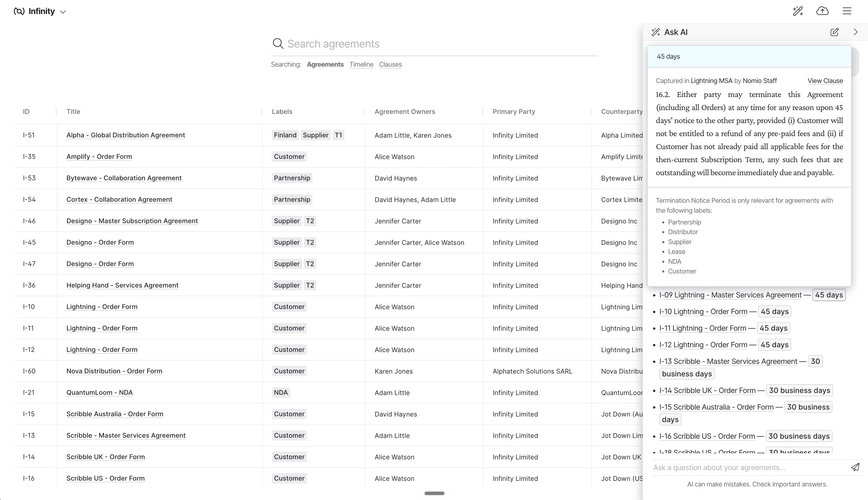The image size is (868, 500).
Task: Open I-12 Lightning - Order Form AI link
Action: coord(703,345)
